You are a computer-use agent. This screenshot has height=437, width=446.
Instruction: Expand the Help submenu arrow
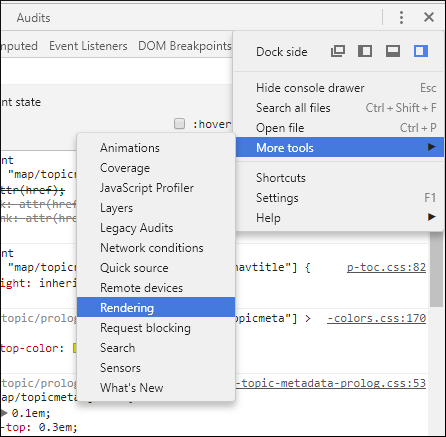(x=432, y=217)
